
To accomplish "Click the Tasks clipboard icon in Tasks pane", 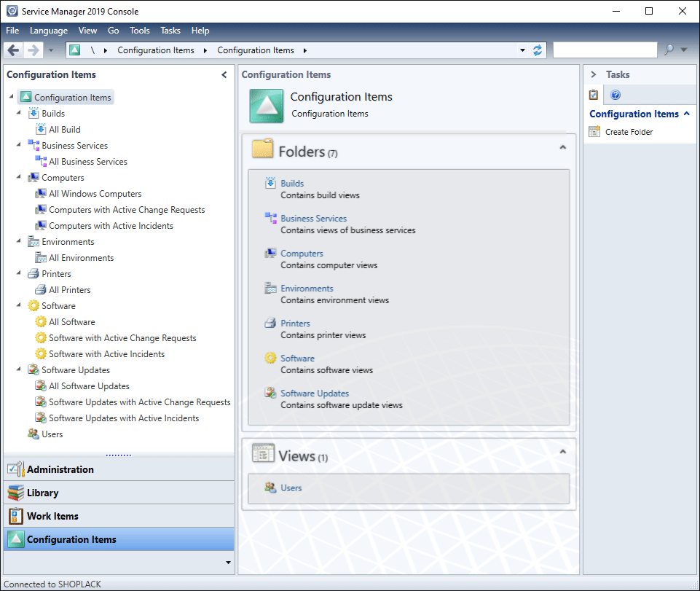I will (594, 95).
